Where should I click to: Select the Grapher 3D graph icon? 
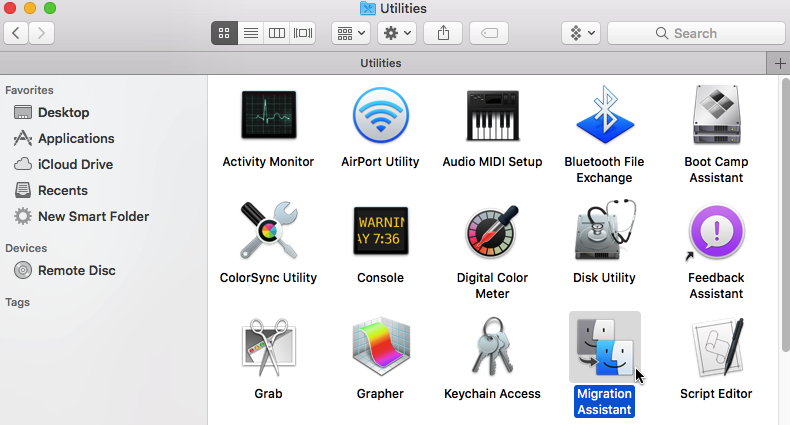click(380, 346)
